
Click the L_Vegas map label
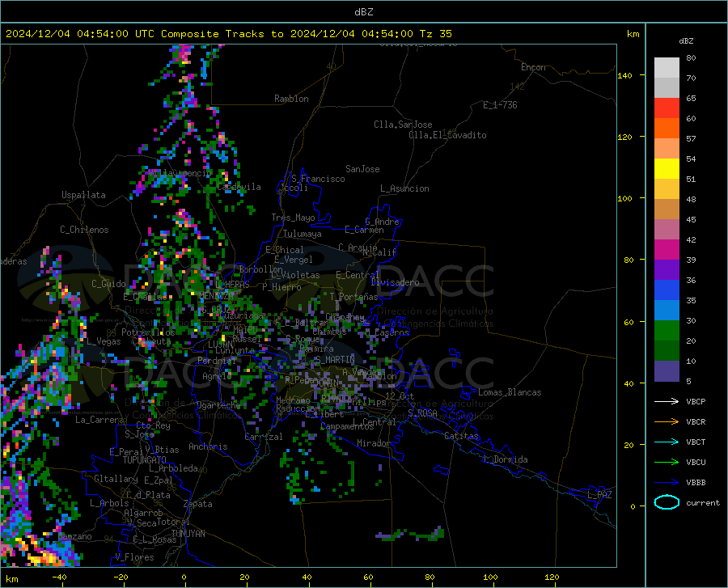point(104,341)
